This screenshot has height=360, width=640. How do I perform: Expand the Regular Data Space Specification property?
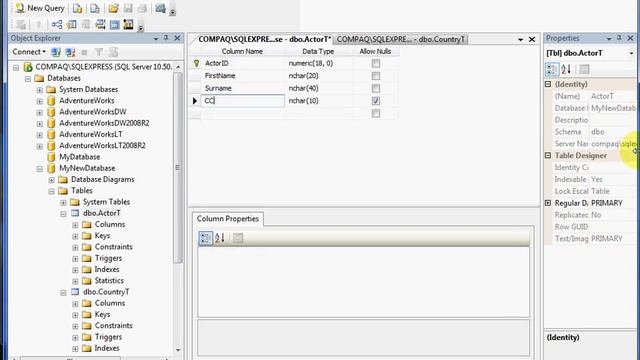point(548,203)
